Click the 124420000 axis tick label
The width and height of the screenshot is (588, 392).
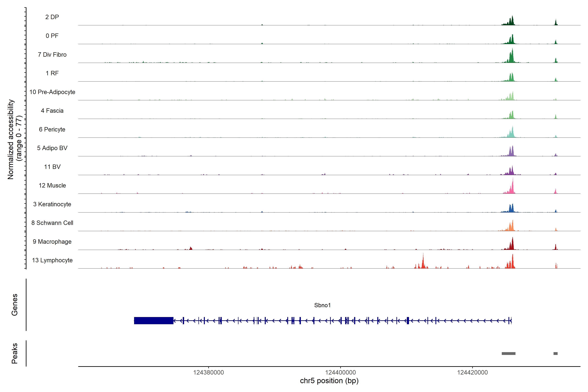[x=472, y=373]
